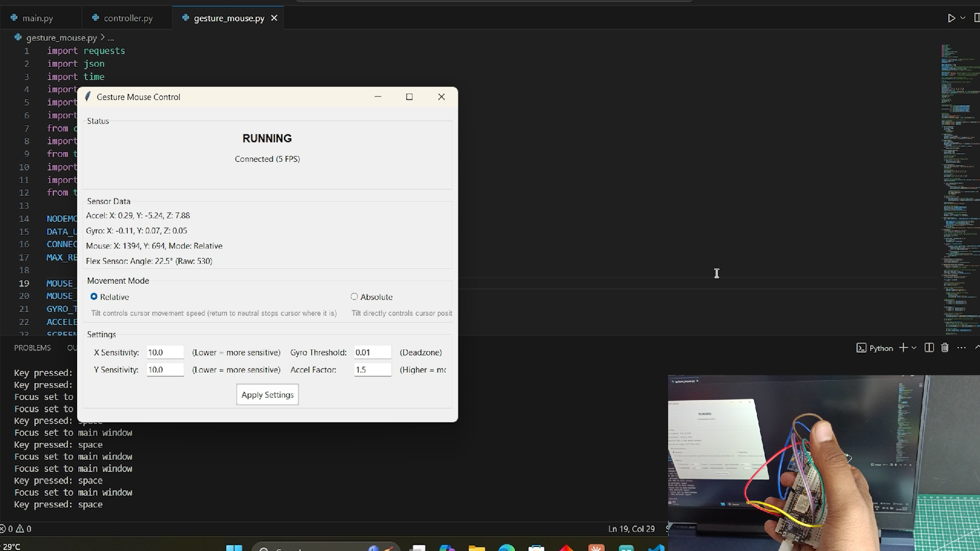Select the Python terminal icon
This screenshot has height=551, width=980.
click(874, 348)
